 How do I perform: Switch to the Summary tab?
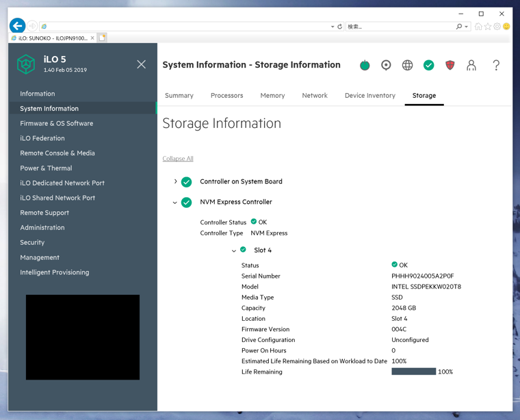pos(179,96)
